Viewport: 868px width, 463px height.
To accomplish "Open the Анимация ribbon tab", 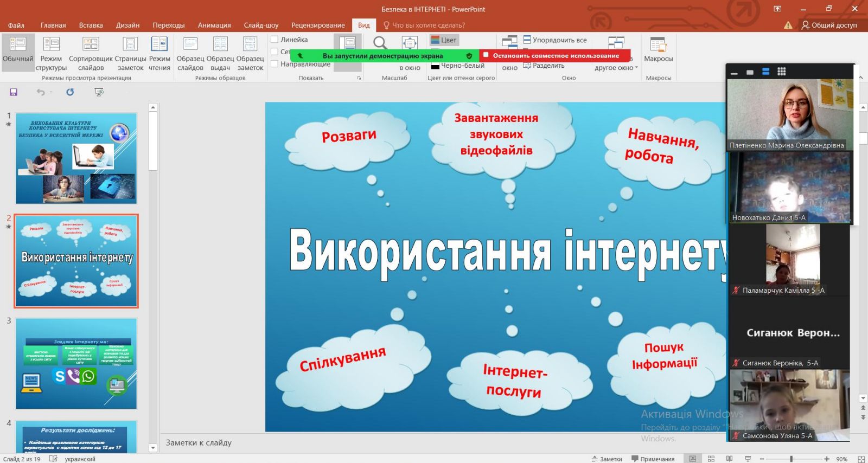I will [x=214, y=25].
